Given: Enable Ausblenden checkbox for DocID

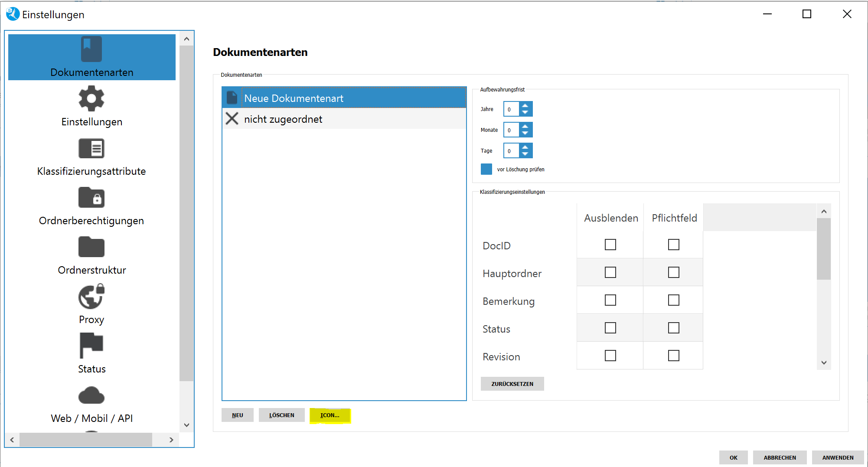Looking at the screenshot, I should (610, 245).
